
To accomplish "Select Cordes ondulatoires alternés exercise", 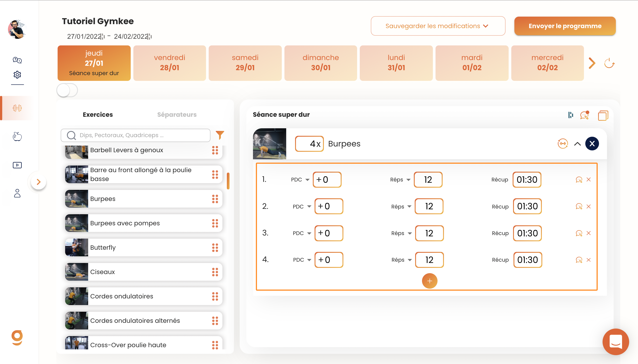I will 144,321.
